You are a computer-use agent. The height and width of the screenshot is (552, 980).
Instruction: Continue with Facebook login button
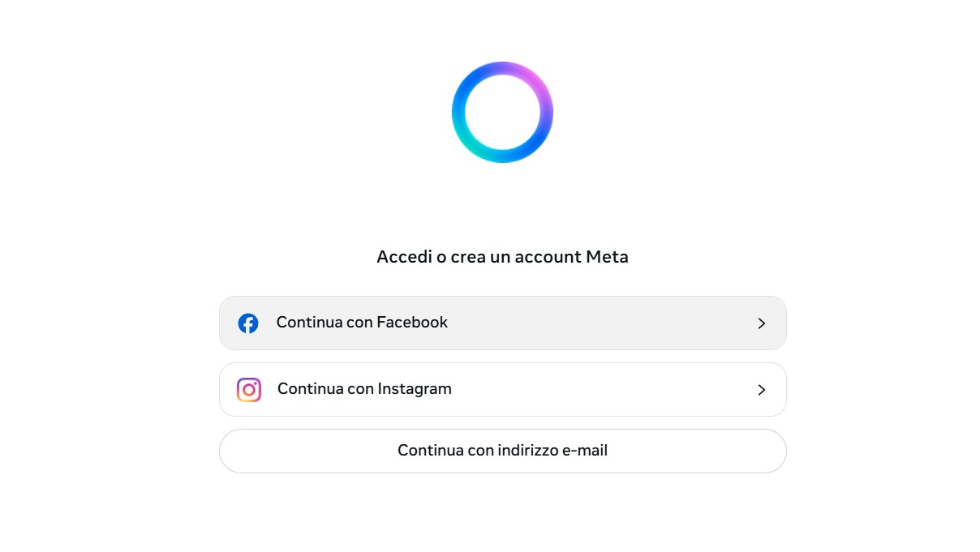click(x=502, y=323)
